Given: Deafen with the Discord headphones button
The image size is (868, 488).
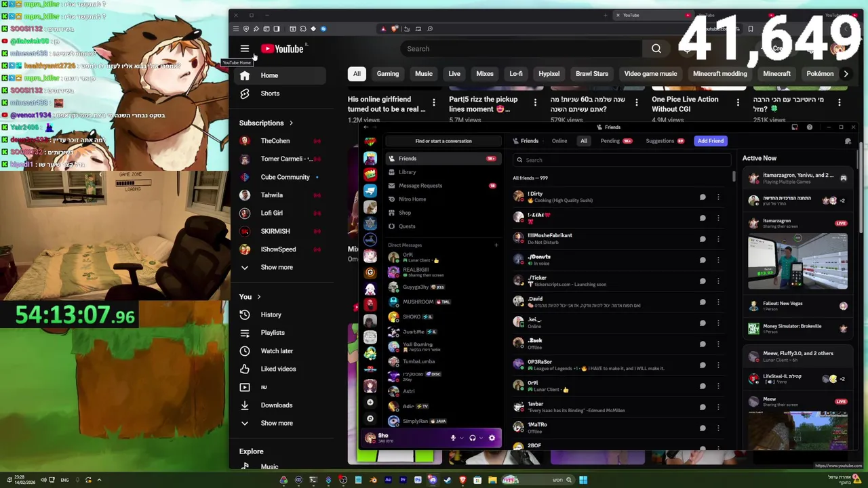Looking at the screenshot, I should [x=472, y=438].
